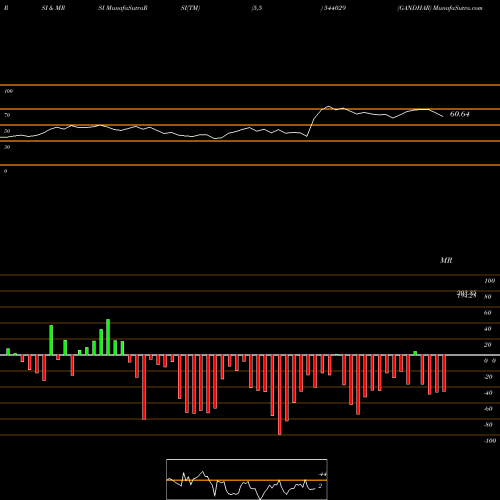The image size is (500, 500).
Task: Click the 'SI MunafaSutraR' header label
Action: coord(123,8)
